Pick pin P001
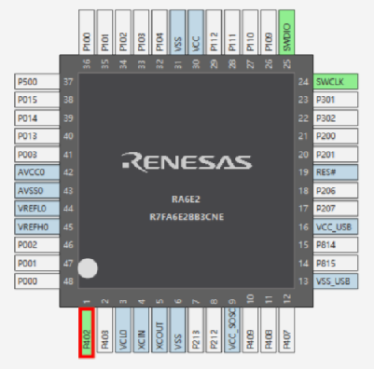Viewport: 374px width, 370px height. pyautogui.click(x=37, y=263)
